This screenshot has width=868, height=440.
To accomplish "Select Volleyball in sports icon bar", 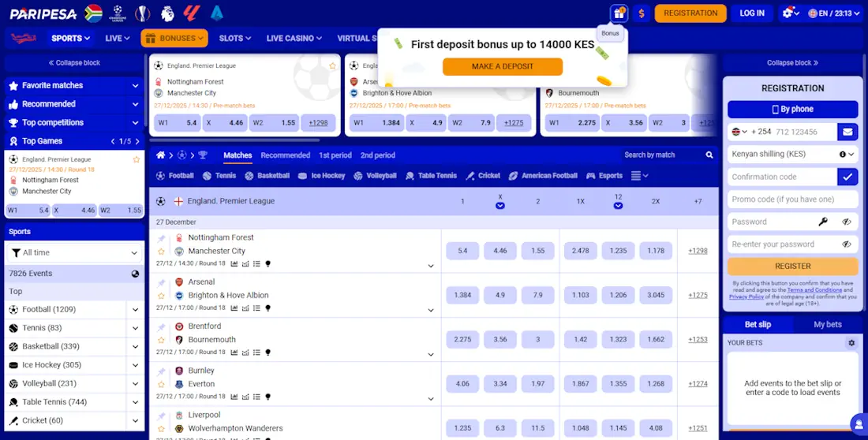I will (375, 175).
